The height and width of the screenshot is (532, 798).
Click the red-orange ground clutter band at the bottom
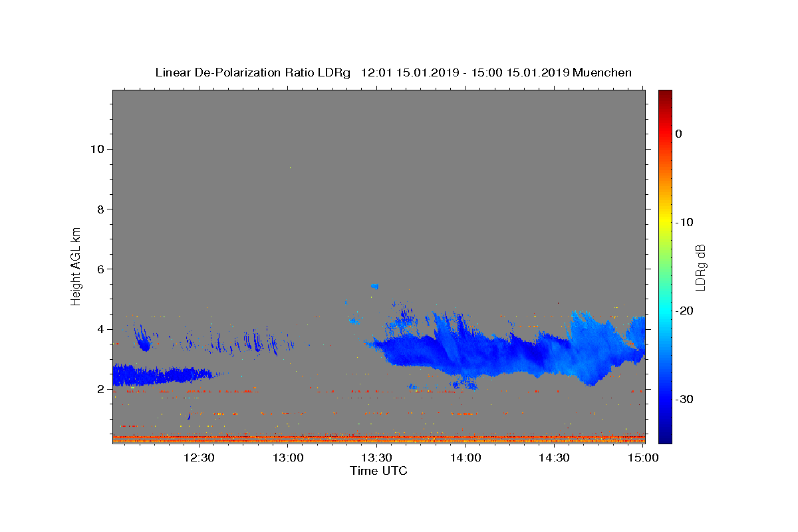378,438
